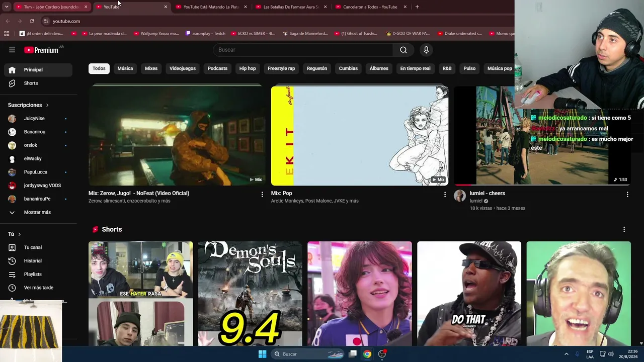644x362 pixels.
Task: Open Principal home in the sidebar
Action: (38, 70)
